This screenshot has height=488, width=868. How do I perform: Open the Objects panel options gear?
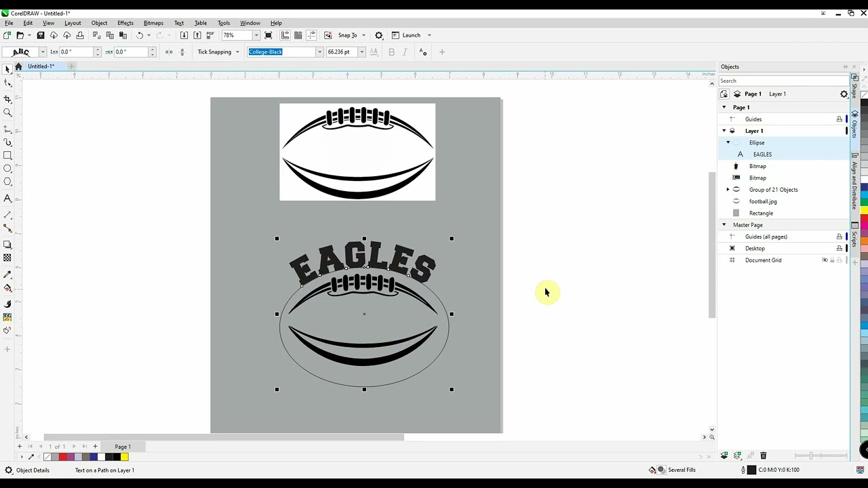[844, 94]
